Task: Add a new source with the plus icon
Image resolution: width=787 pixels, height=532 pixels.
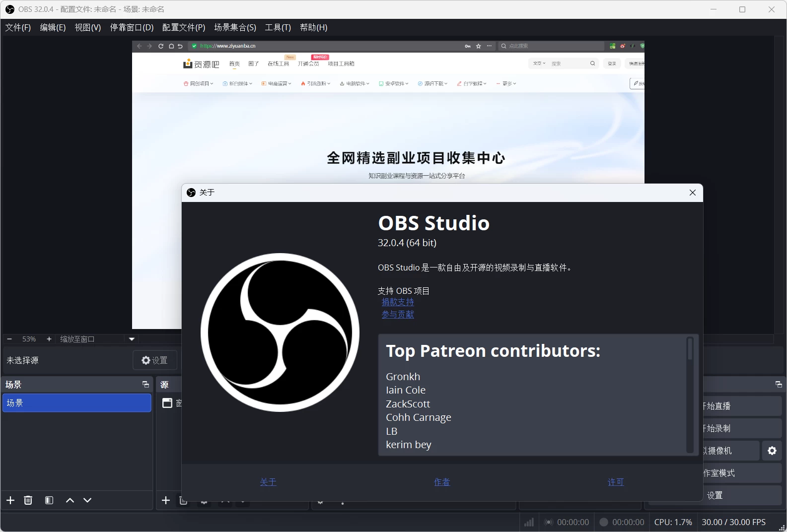Action: 166,500
